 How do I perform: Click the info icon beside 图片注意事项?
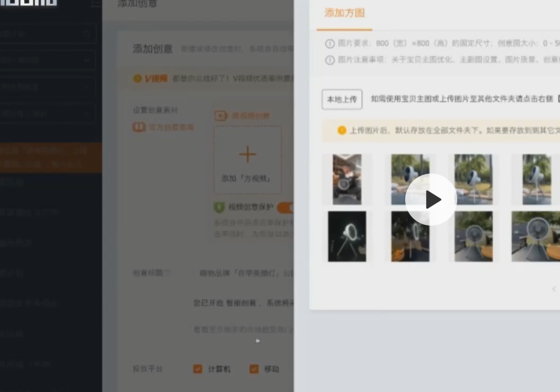pos(330,60)
